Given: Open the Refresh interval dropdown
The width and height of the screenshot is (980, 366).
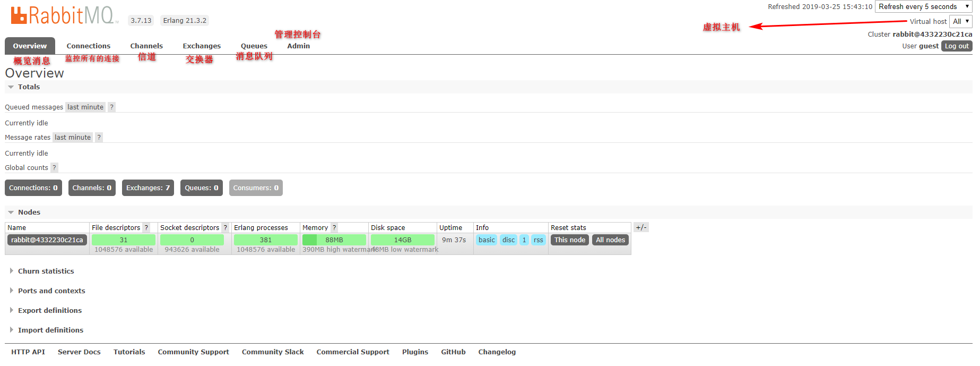Looking at the screenshot, I should (x=924, y=6).
